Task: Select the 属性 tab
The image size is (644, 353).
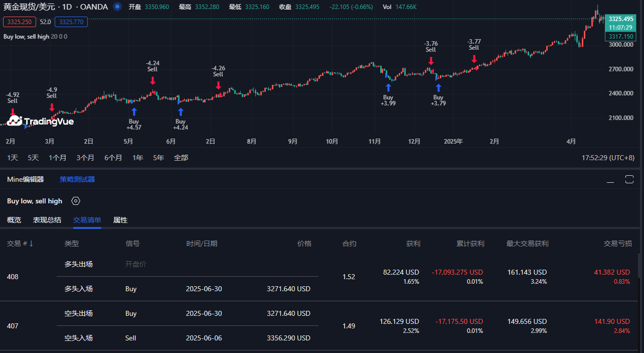Action: 120,220
